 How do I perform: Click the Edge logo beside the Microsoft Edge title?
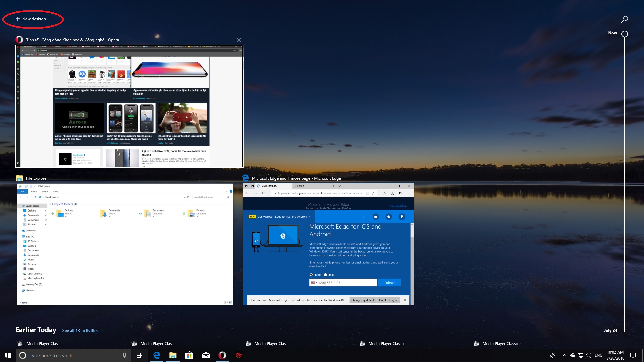[x=245, y=178]
